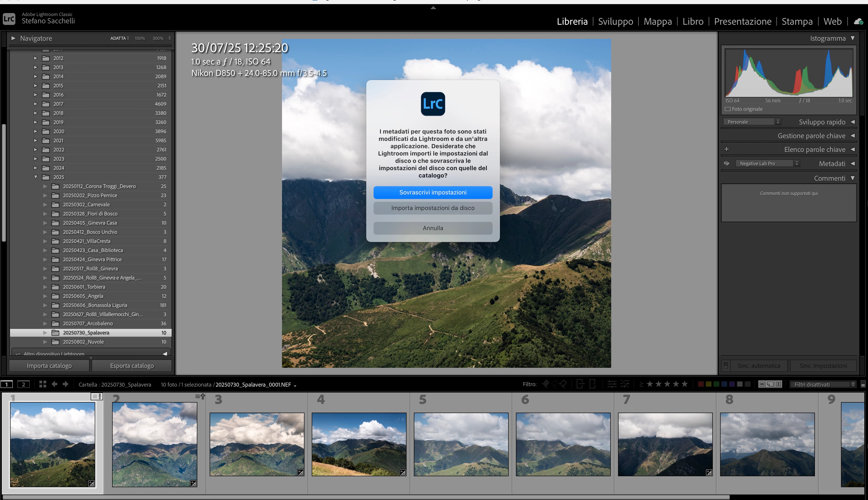This screenshot has height=500, width=868.
Task: Toggle the eye icon in Metadati panel
Action: coord(727,164)
